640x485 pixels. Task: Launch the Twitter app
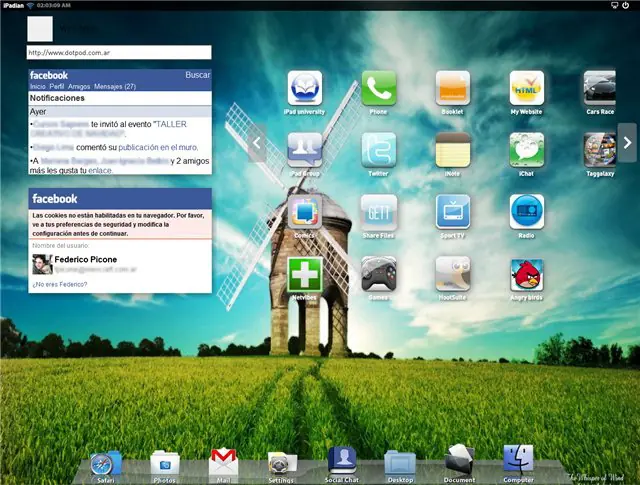pos(378,150)
